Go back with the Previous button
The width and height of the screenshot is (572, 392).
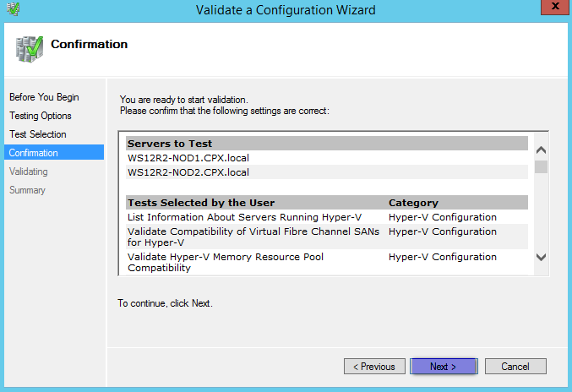click(x=374, y=366)
